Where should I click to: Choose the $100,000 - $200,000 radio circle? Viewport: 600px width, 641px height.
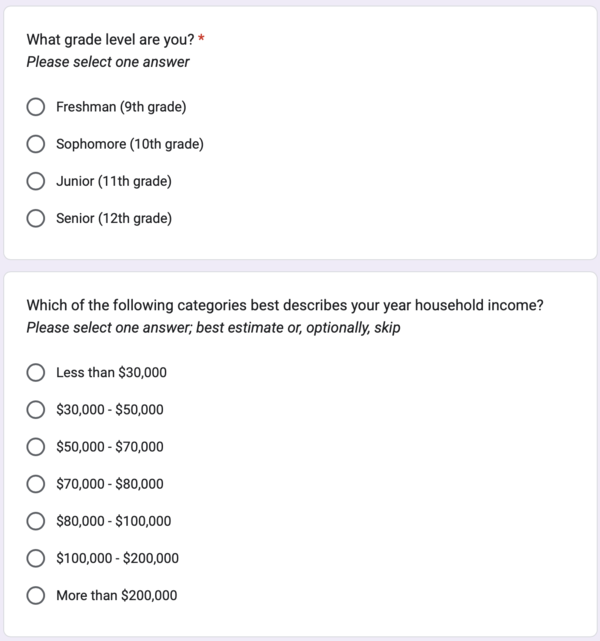pyautogui.click(x=36, y=558)
